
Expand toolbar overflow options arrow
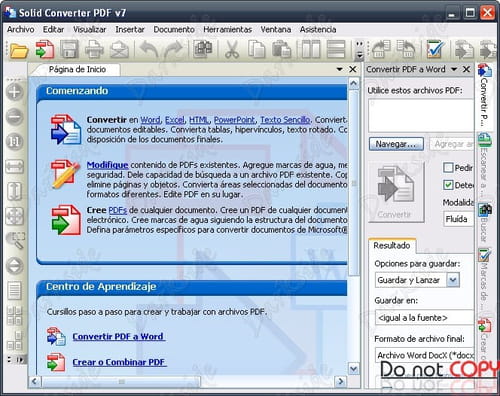point(359,55)
